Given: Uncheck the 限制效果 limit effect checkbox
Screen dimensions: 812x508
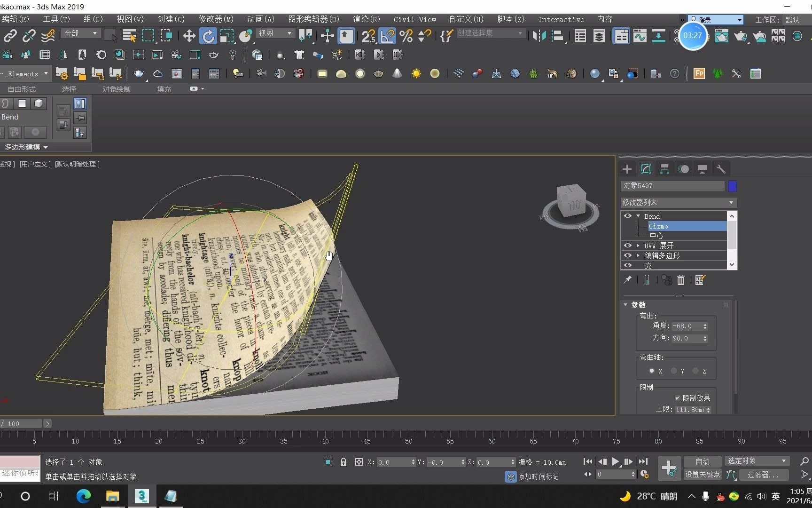Looking at the screenshot, I should coord(677,398).
